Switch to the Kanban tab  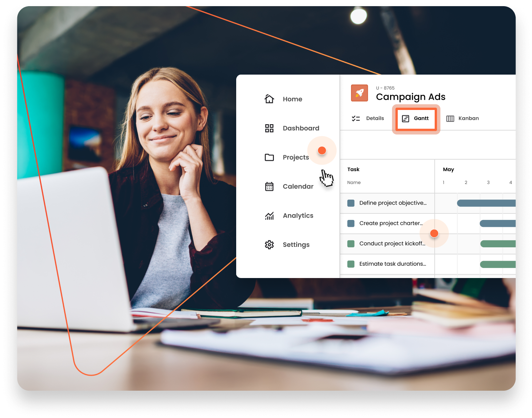(469, 118)
